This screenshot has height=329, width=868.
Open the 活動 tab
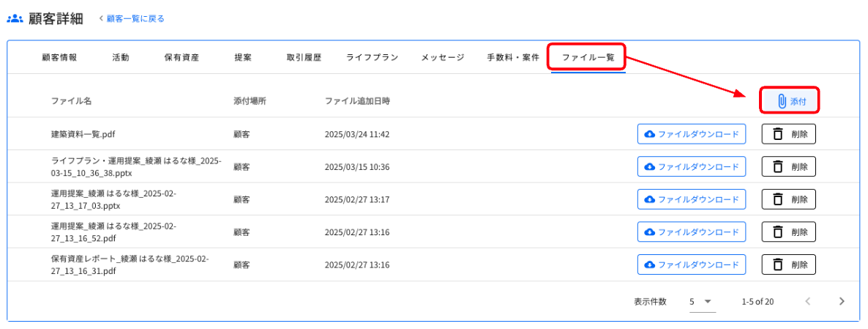pos(121,57)
